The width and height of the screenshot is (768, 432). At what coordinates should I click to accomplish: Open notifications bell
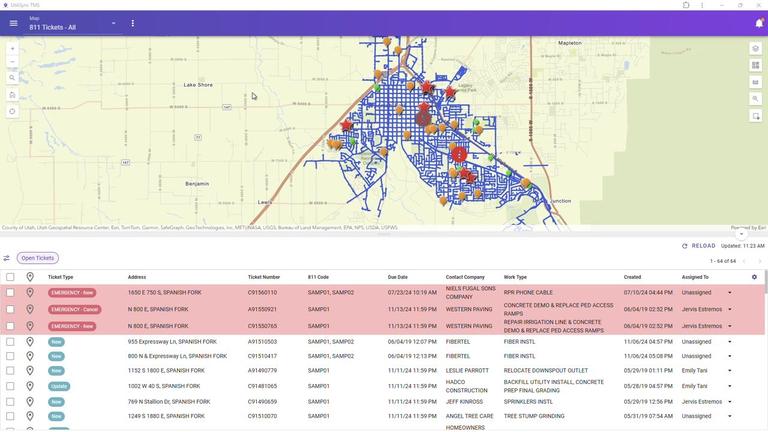click(x=758, y=23)
